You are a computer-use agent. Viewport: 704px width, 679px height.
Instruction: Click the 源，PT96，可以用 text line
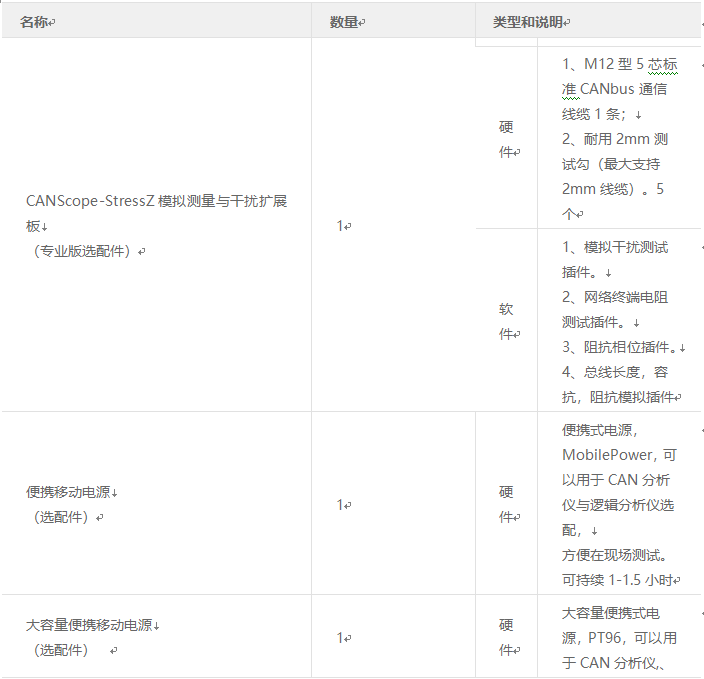619,638
